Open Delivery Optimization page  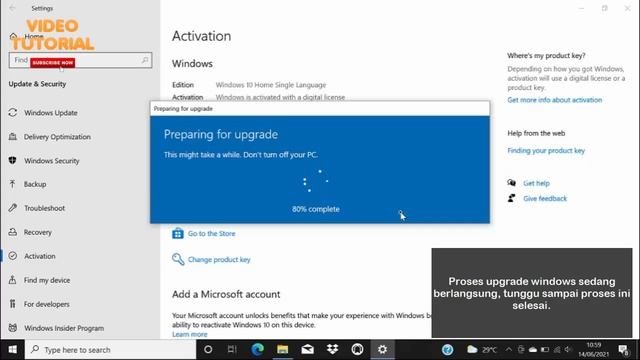point(57,137)
